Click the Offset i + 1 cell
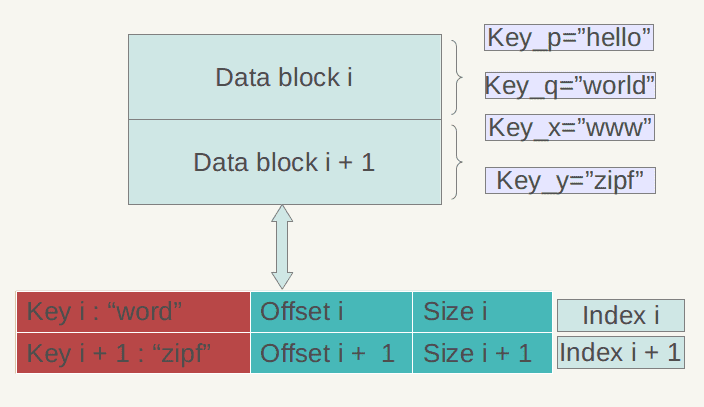The width and height of the screenshot is (704, 407). tap(331, 353)
